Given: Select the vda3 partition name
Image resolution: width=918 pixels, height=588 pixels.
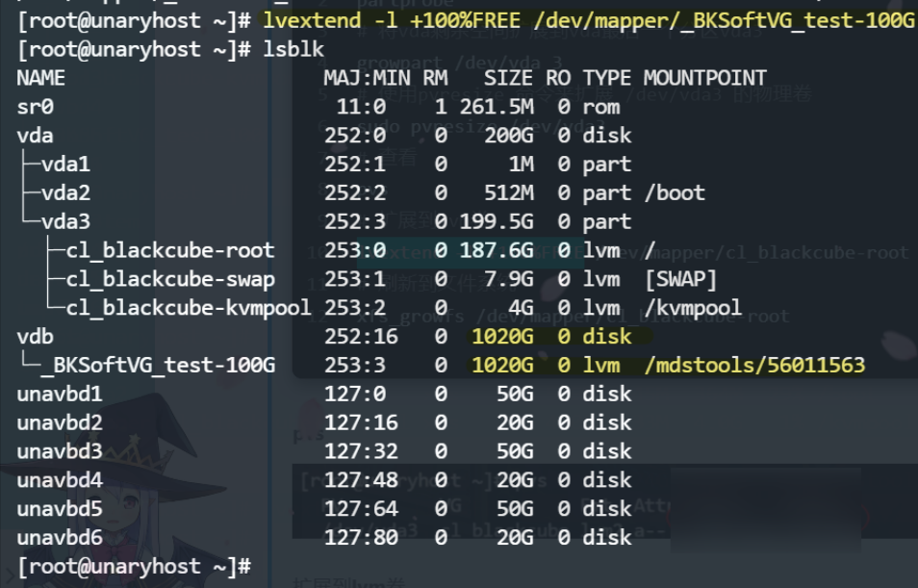Looking at the screenshot, I should point(65,221).
